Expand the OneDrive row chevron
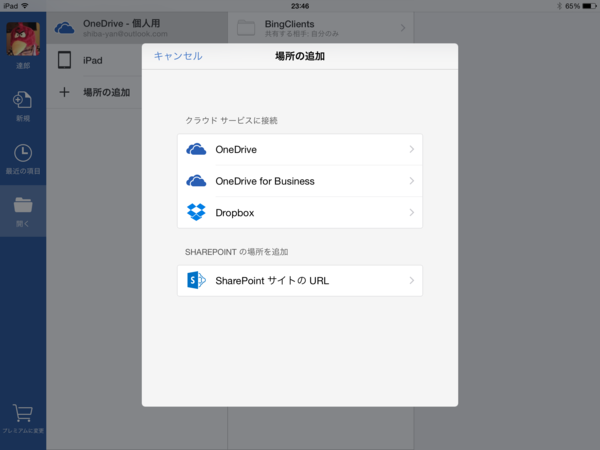The image size is (600, 450). pyautogui.click(x=412, y=149)
